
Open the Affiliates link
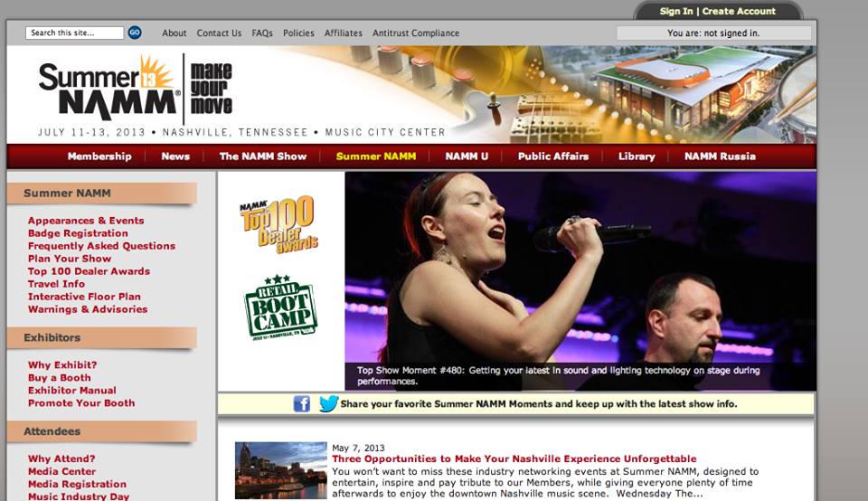(344, 33)
